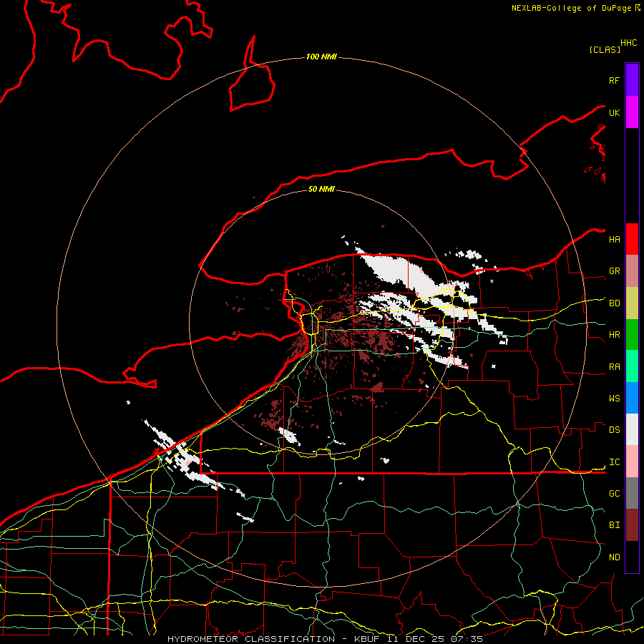Click the '50 NMI' range ring label
Screen dimensions: 644x644
pos(321,189)
